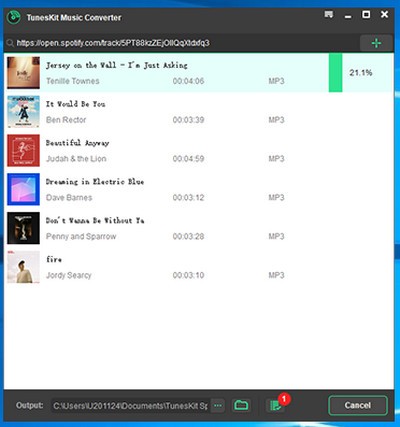Click the Output path field

[131, 406]
